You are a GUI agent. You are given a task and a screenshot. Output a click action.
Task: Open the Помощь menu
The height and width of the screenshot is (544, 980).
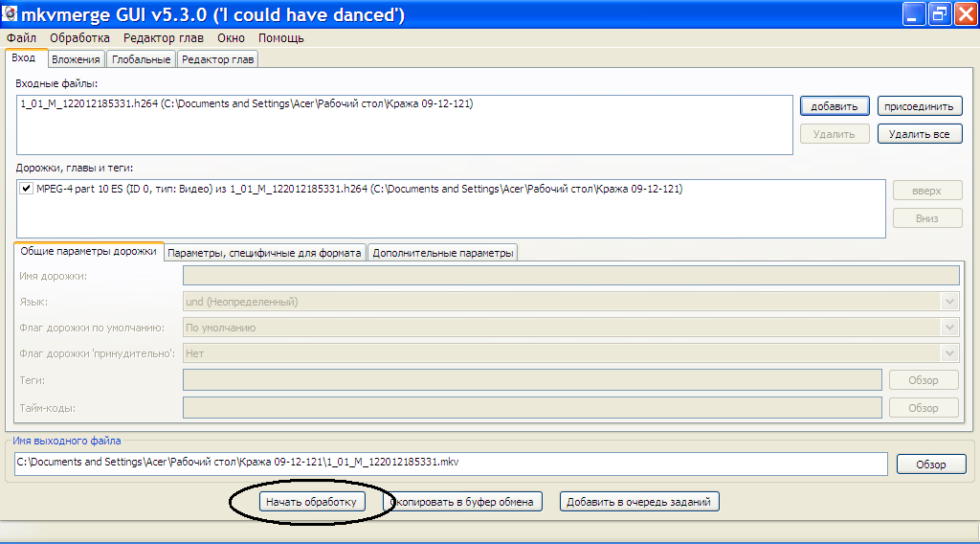(281, 38)
